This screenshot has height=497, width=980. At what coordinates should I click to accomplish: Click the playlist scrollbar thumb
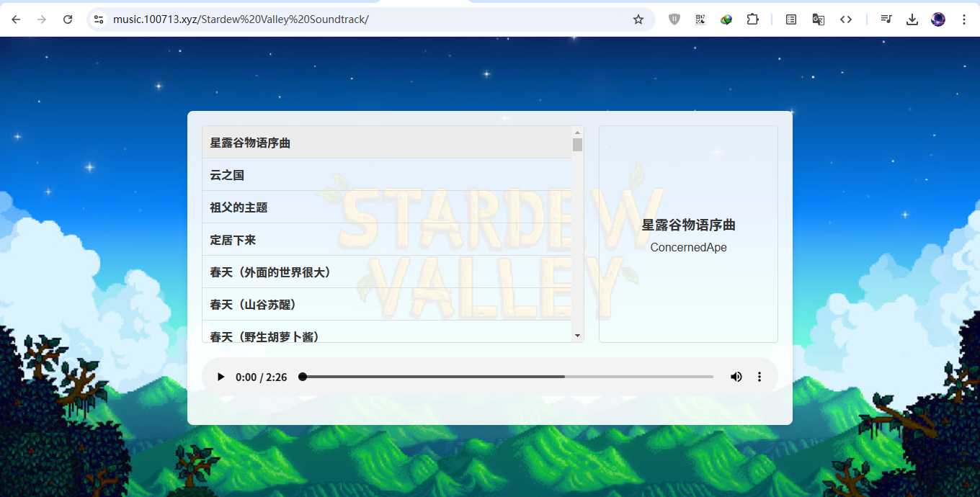pyautogui.click(x=577, y=145)
